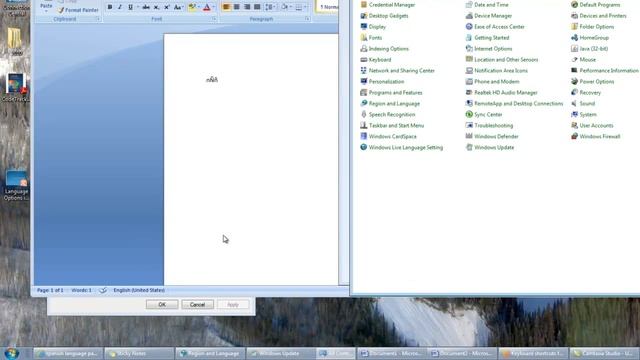Click the Programs and Features icon
640x360 pixels.
[364, 93]
